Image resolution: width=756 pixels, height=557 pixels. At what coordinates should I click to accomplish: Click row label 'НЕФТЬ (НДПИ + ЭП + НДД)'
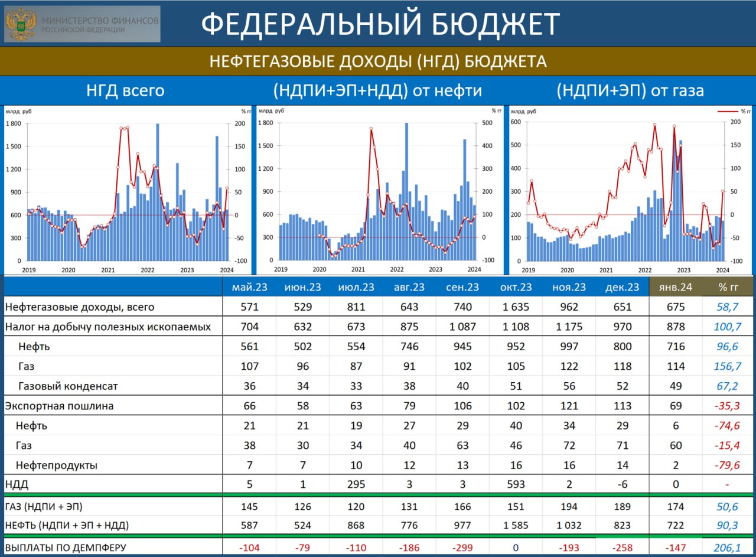67,526
